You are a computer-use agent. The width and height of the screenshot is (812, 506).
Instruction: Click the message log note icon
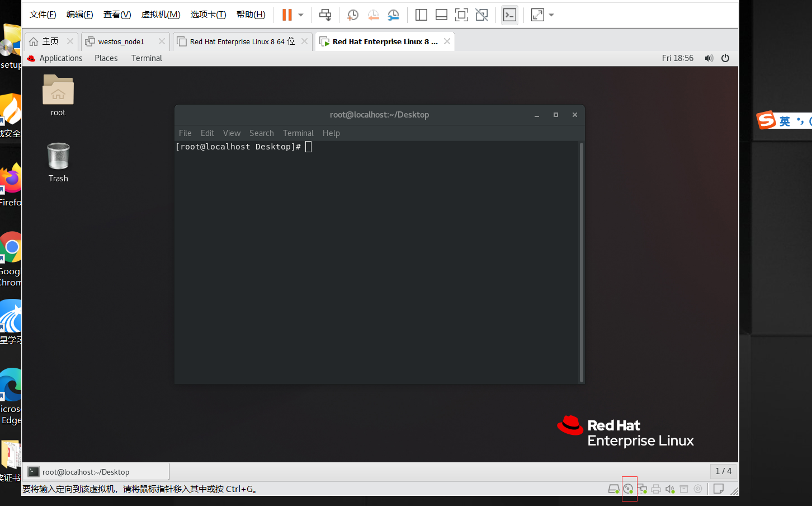pos(719,489)
